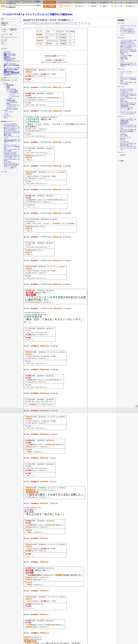Click the book icon beside 操作ガイド in lower header row
Image resolution: width=138 pixels, height=644 pixels.
[x=76, y=6]
